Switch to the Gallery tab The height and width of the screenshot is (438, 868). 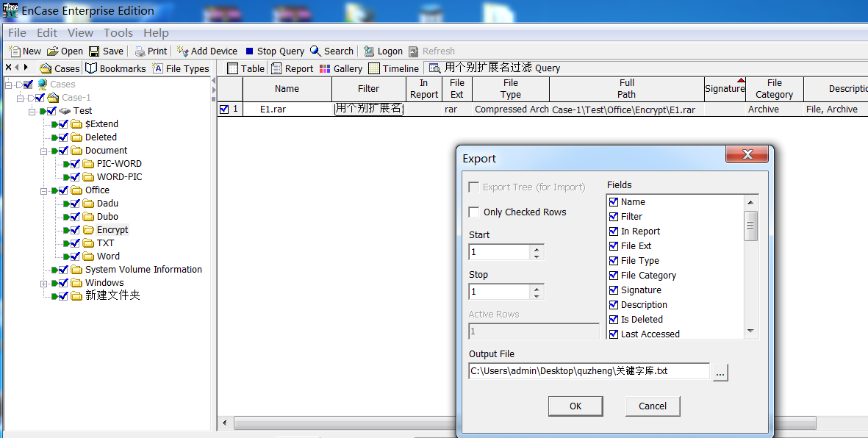click(341, 68)
